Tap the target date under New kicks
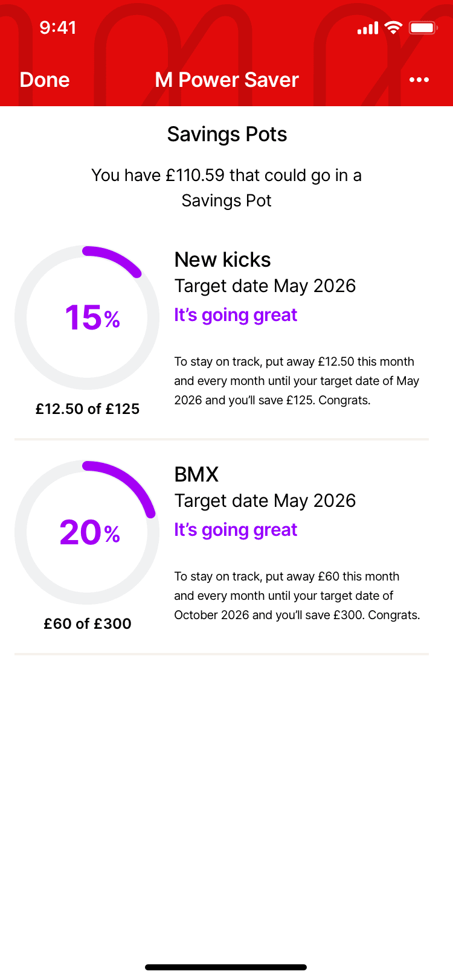This screenshot has width=453, height=980. tap(265, 286)
